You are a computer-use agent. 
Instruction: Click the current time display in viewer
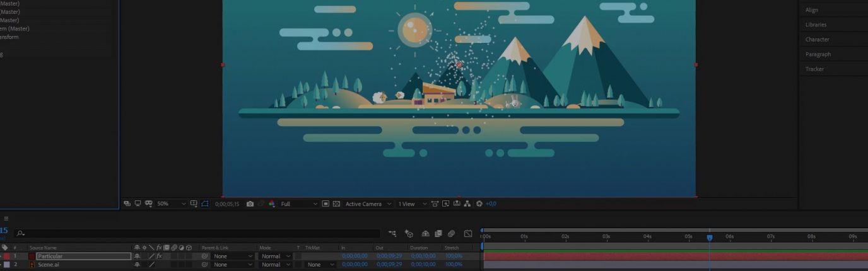click(227, 204)
